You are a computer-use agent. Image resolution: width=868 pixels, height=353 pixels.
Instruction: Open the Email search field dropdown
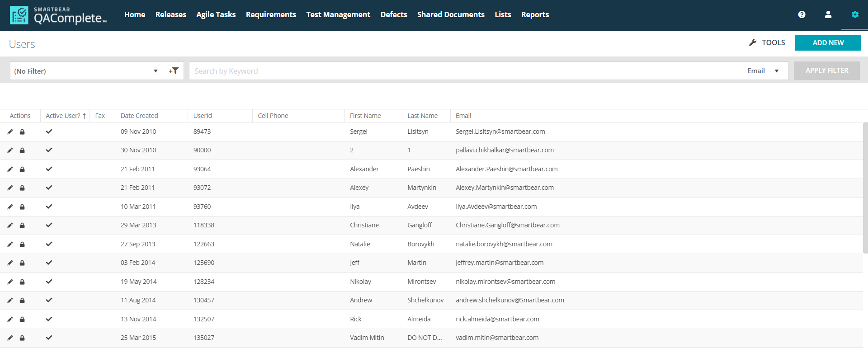pos(763,71)
